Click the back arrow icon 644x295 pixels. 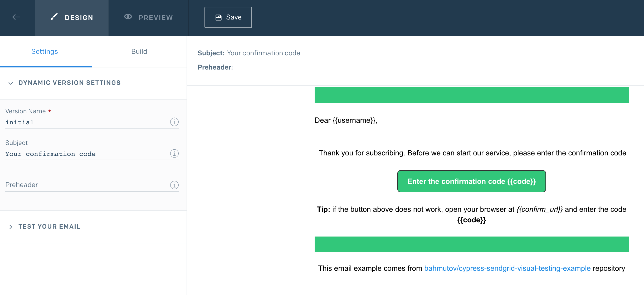click(x=16, y=17)
